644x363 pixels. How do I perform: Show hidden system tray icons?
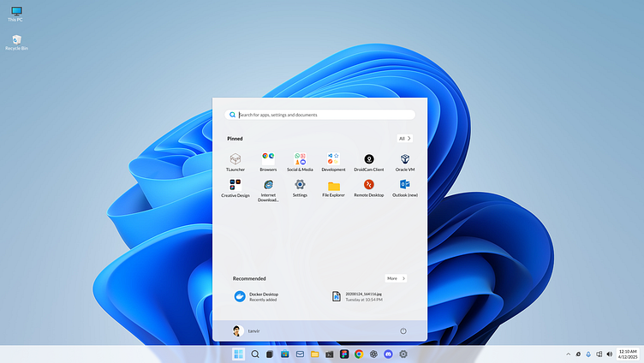click(568, 354)
